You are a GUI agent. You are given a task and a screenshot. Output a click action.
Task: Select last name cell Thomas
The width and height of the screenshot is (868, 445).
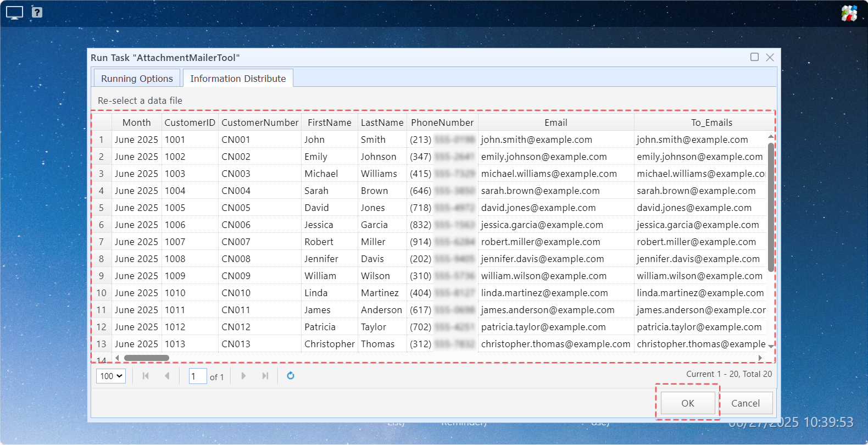click(x=382, y=344)
